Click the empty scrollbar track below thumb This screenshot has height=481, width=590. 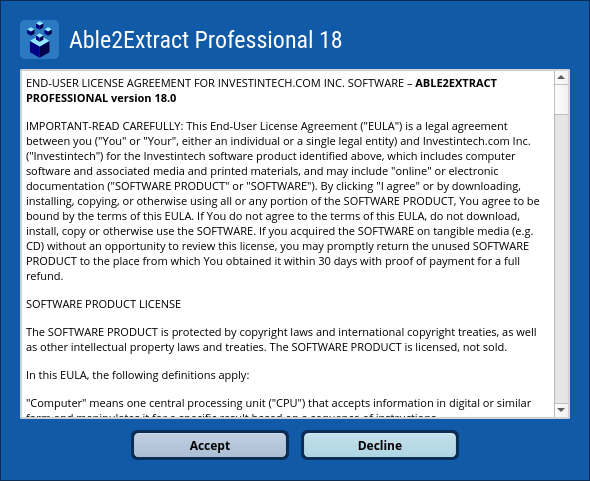pos(561,259)
